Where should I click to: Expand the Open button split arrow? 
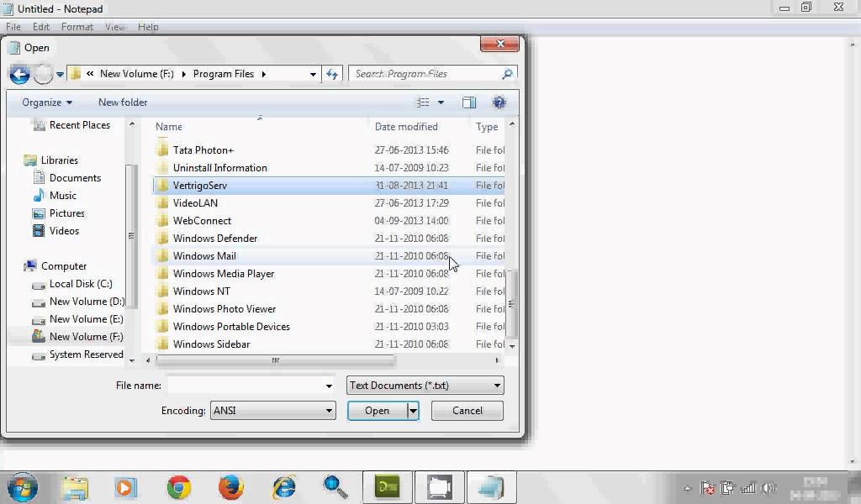(x=413, y=410)
